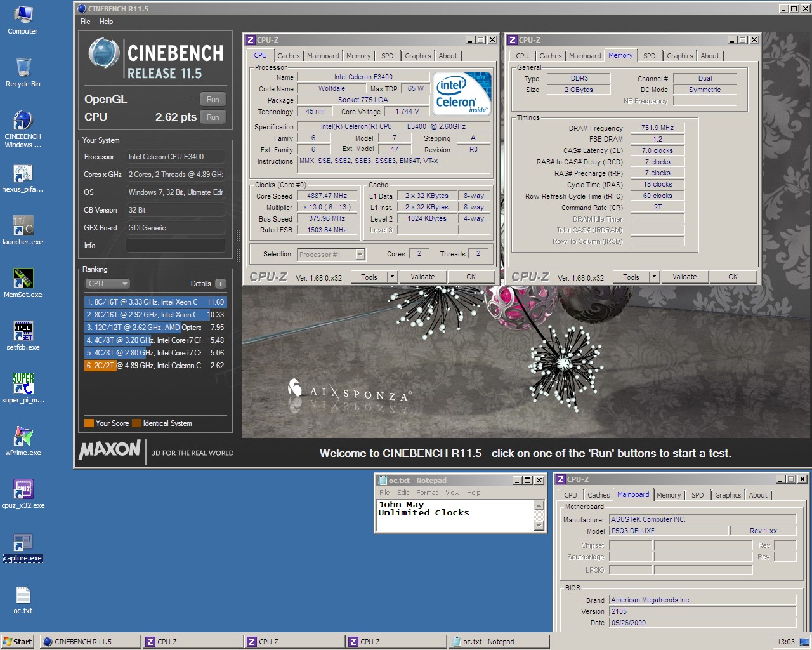The image size is (812, 650).
Task: Switch to Caches tab in CPU-Z CPU window
Action: (x=288, y=56)
